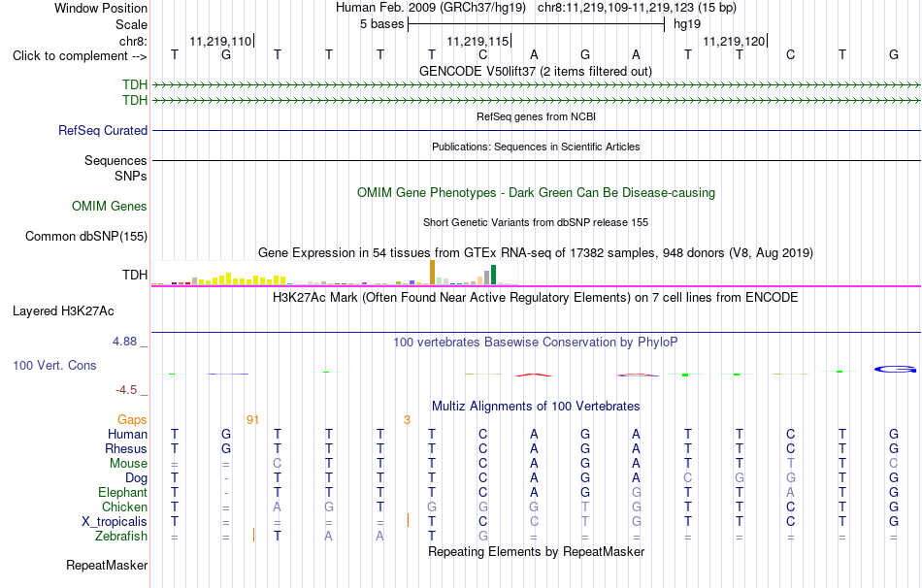
Task: Click the PhyloP lower limit value '-4.5'
Action: (x=126, y=390)
